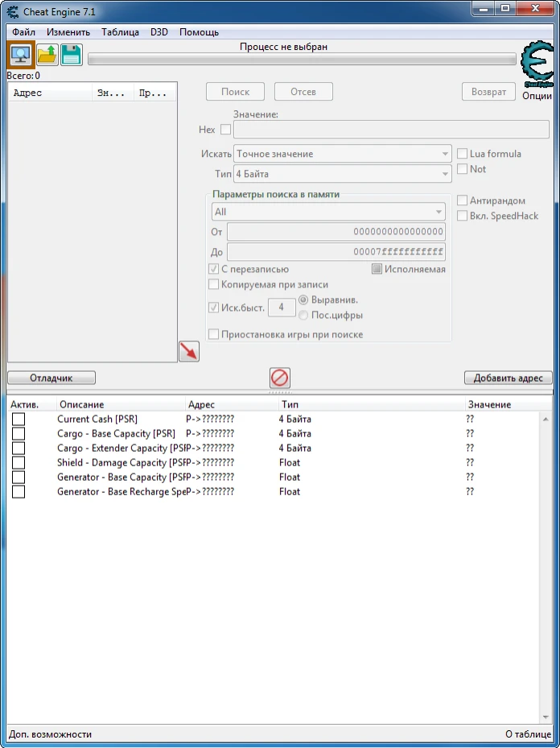
Task: Open the Искать scan type dropdown
Action: click(342, 154)
